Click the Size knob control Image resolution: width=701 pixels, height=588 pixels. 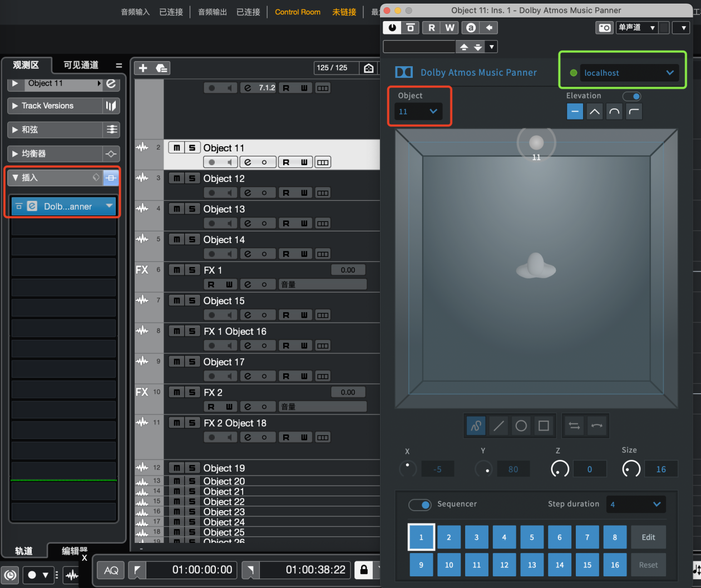[631, 469]
